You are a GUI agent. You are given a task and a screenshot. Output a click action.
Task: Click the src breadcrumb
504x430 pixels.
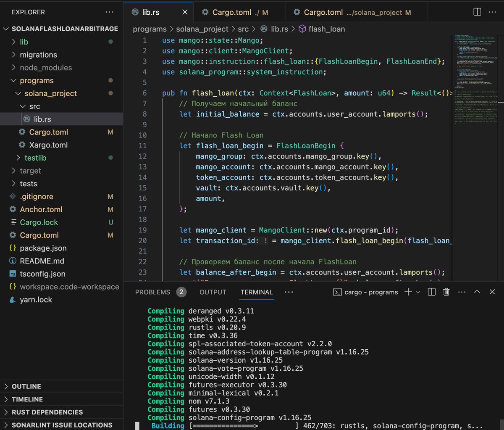point(244,29)
